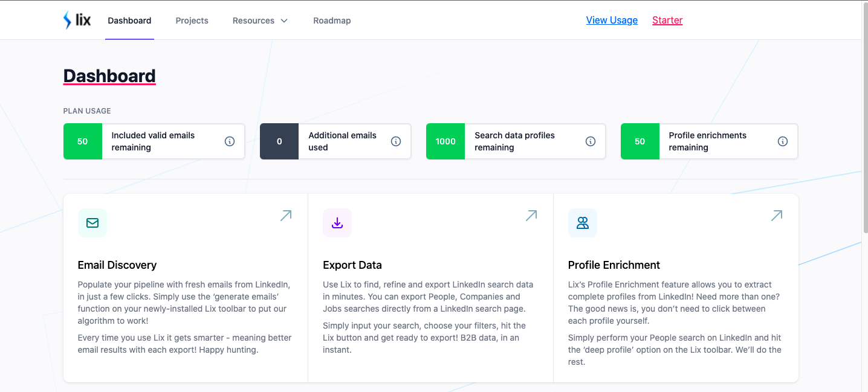Image resolution: width=868 pixels, height=392 pixels.
Task: Click the Profile Enrichment people icon
Action: point(583,223)
